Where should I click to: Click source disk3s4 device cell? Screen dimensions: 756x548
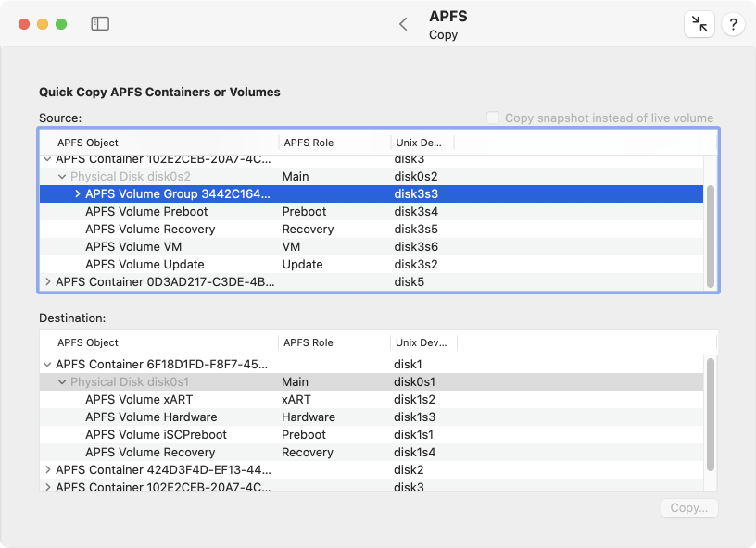tap(416, 211)
